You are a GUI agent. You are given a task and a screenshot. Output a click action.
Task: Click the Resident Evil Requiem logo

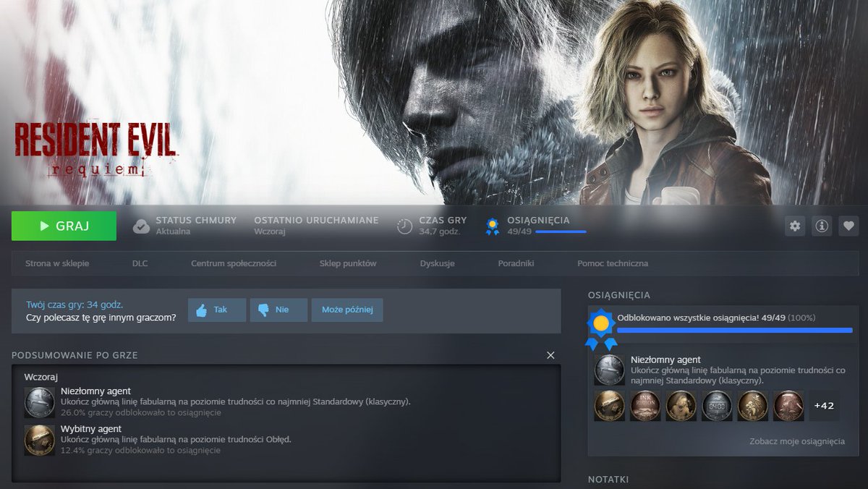[95, 150]
